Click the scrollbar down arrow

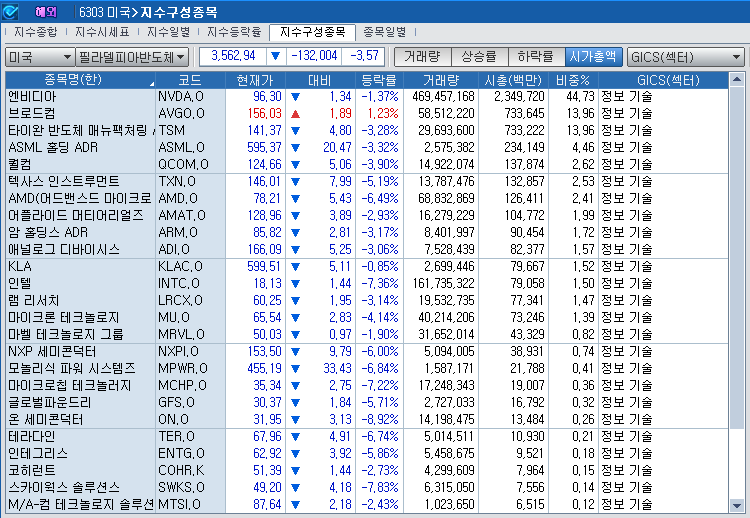tap(737, 505)
